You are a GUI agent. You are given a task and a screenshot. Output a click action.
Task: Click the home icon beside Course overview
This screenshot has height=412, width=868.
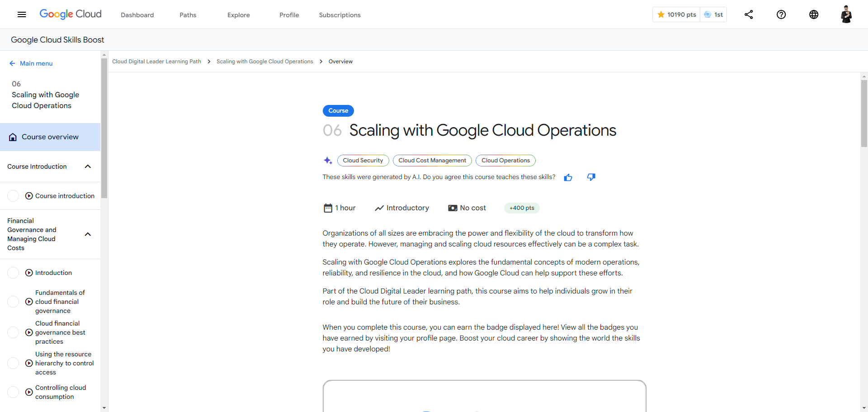[x=13, y=137]
